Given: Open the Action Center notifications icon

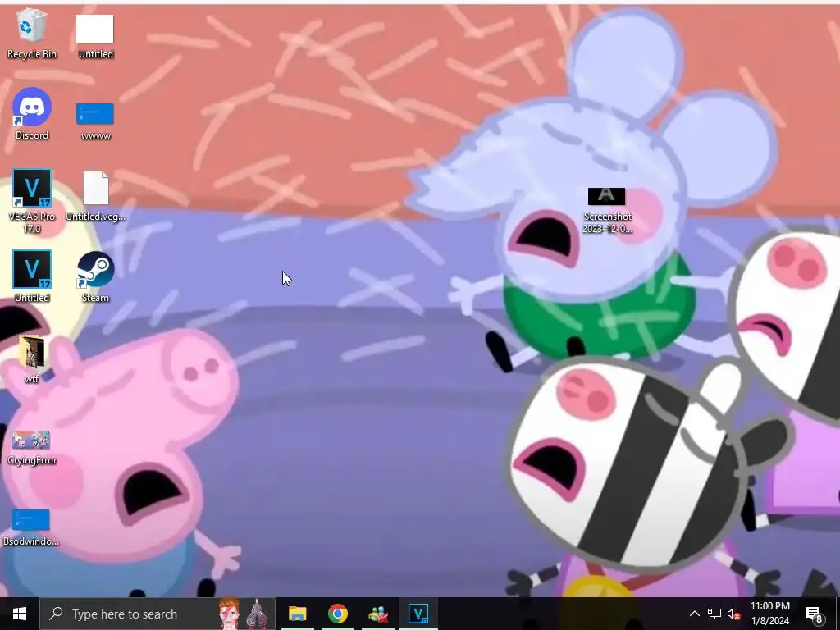Looking at the screenshot, I should (815, 614).
